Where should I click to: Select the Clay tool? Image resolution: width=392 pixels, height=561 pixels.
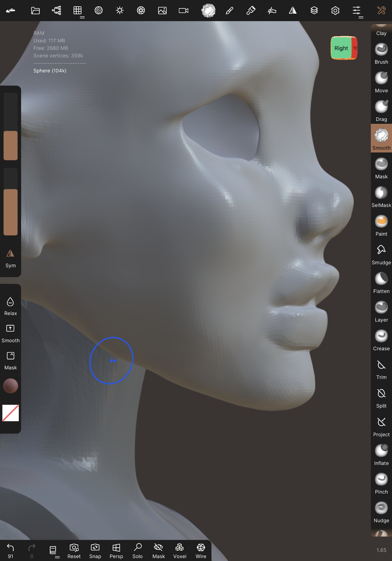click(x=381, y=30)
